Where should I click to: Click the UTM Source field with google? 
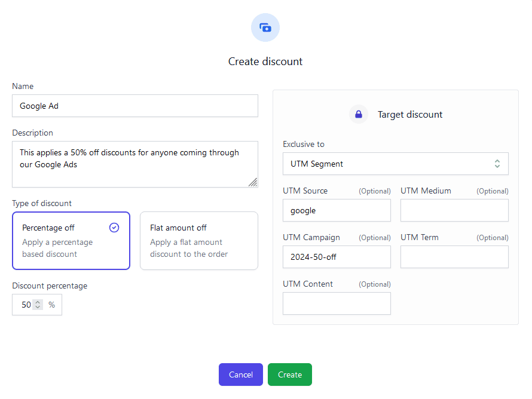tap(337, 210)
